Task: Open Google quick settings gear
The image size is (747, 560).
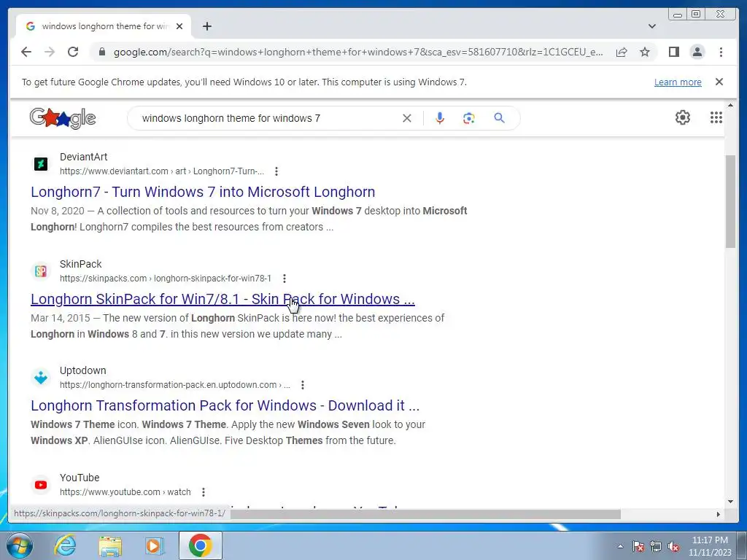Action: pyautogui.click(x=683, y=117)
